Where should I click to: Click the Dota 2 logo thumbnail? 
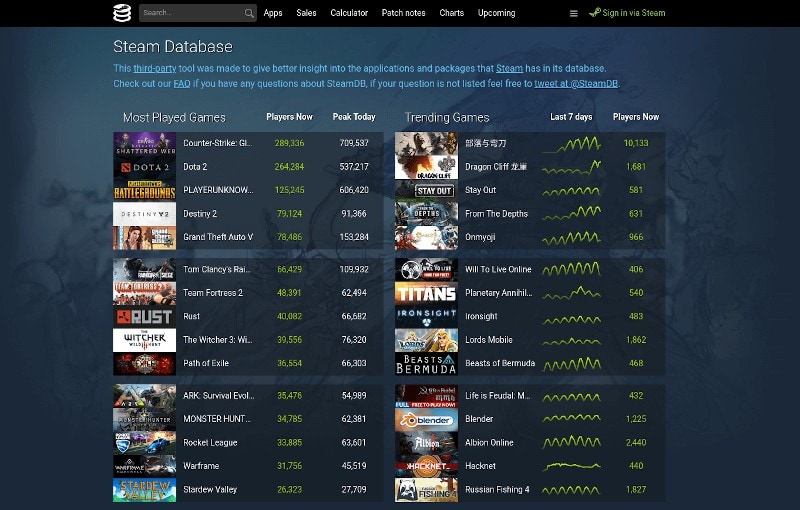coord(144,167)
